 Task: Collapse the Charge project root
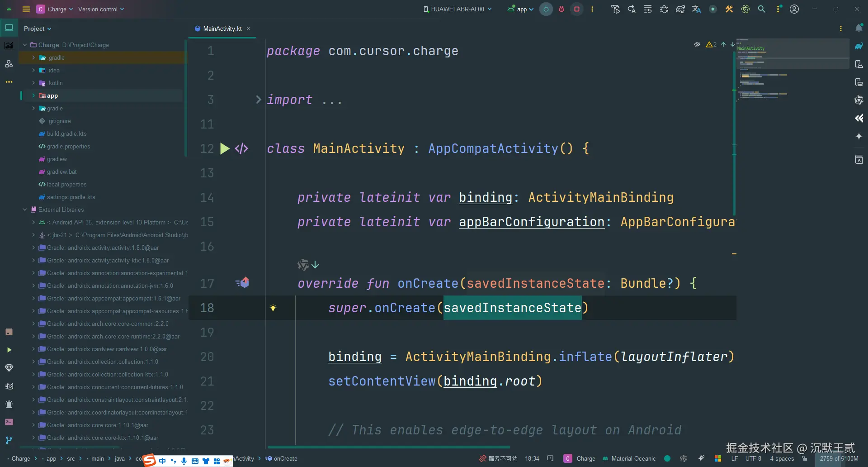pyautogui.click(x=25, y=45)
